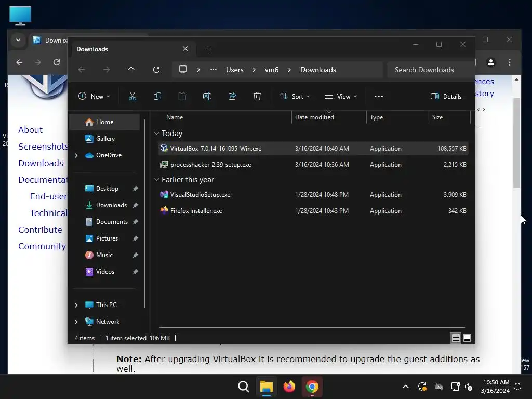Show collapsed path with breadcrumb ellipsis
532x399 pixels.
(x=214, y=70)
